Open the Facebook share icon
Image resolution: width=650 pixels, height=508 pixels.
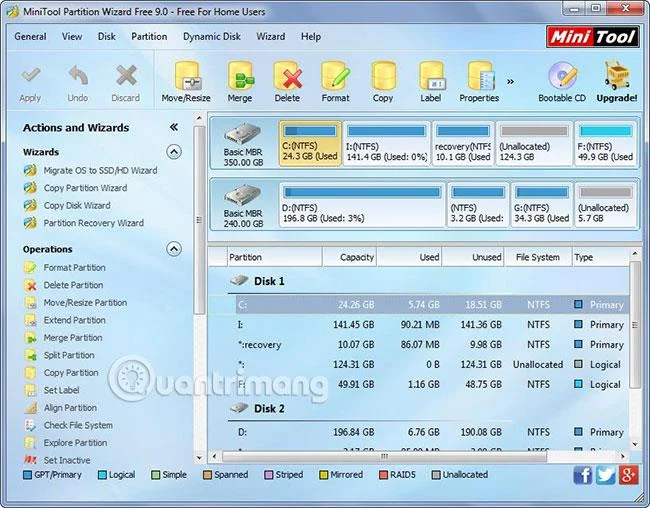coord(583,475)
